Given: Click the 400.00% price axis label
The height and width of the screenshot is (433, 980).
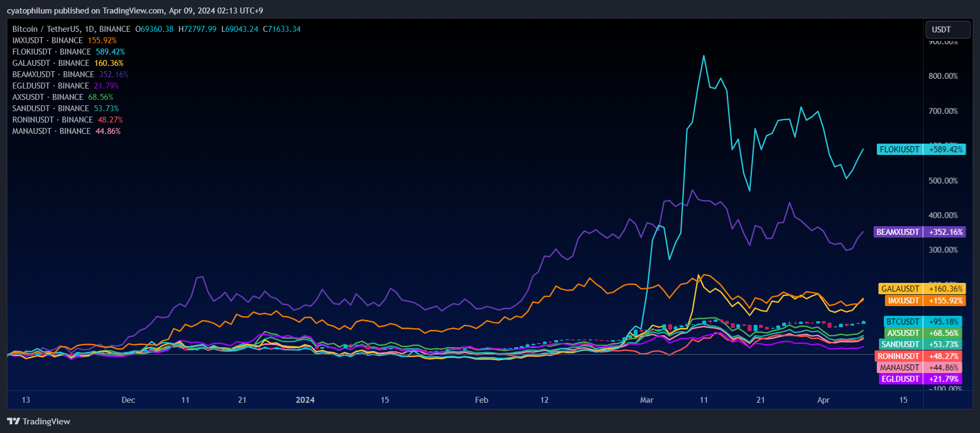Looking at the screenshot, I should [x=943, y=215].
